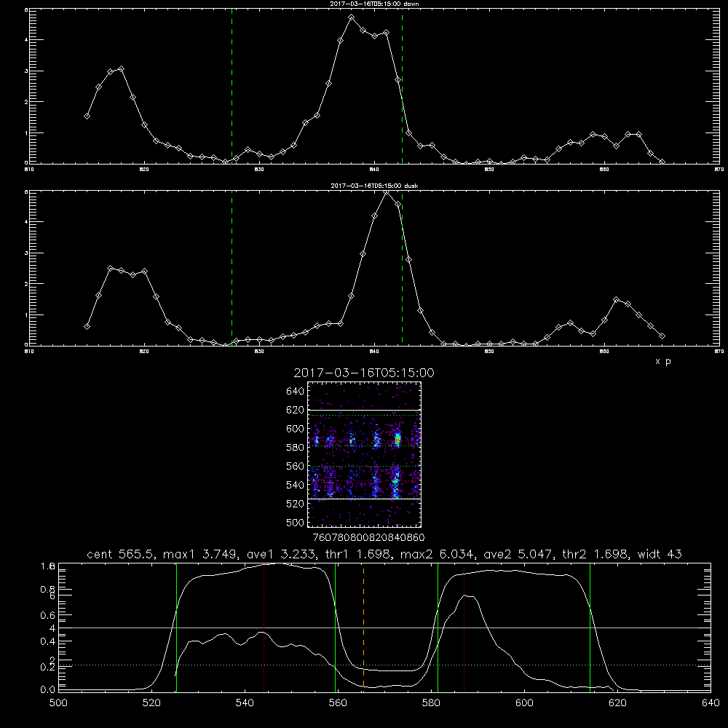The height and width of the screenshot is (728, 728).
Task: Click the "2017-03-16T05:15:00 dusk" plot title
Action: (x=374, y=186)
